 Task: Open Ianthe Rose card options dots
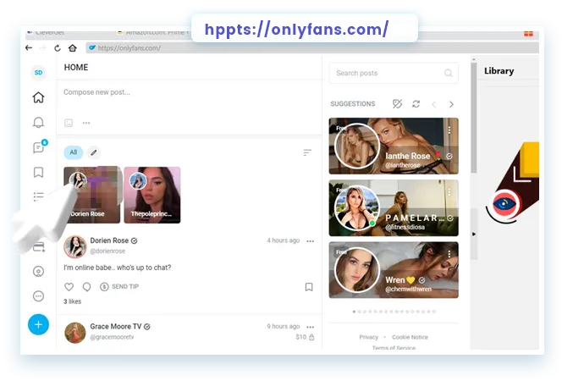click(449, 130)
